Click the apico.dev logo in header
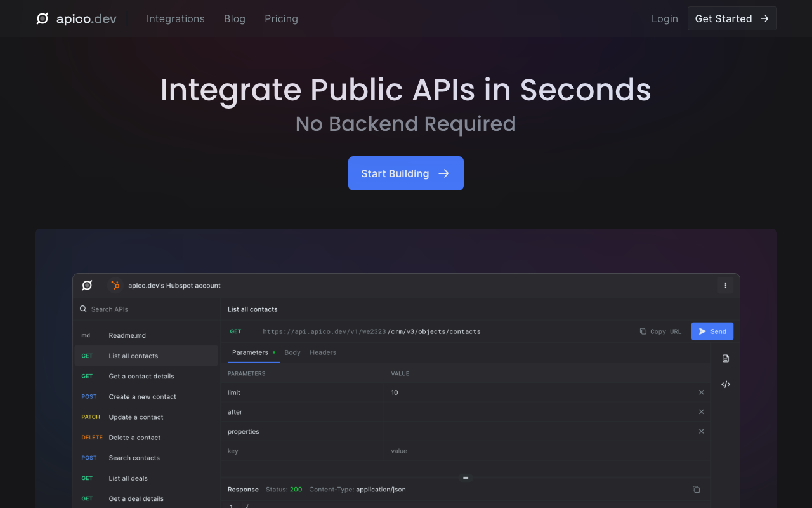Screen dimensions: 812x508 76,18
